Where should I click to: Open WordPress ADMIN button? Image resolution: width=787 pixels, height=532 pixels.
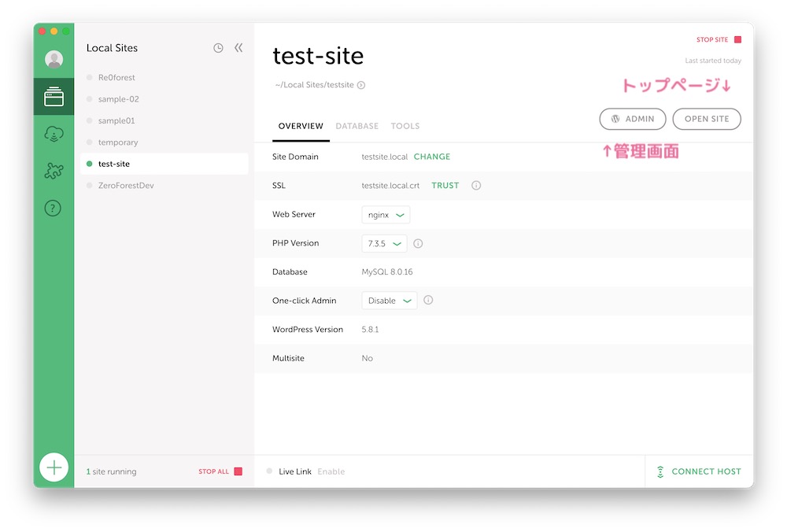(633, 119)
